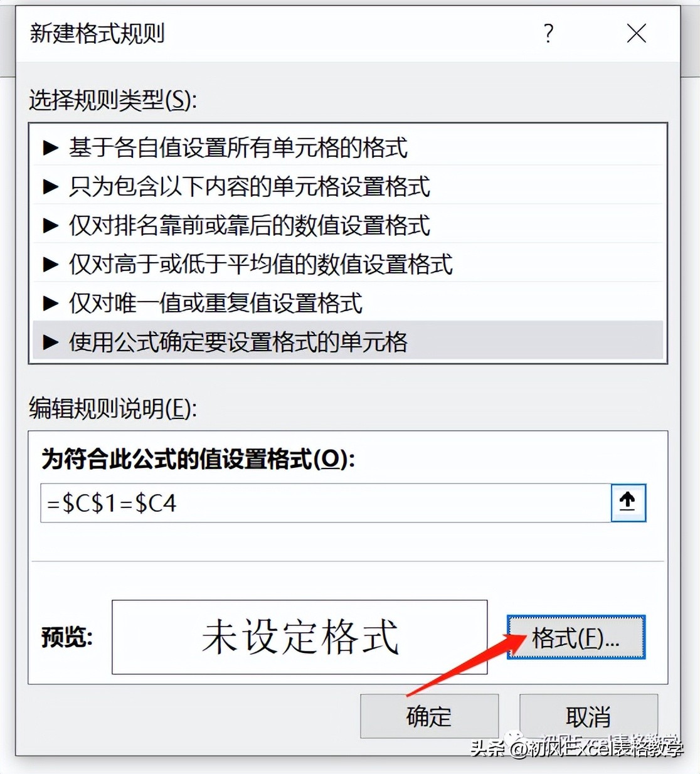Select rule type 基于各自值设置所有单元格的格式

point(348,148)
